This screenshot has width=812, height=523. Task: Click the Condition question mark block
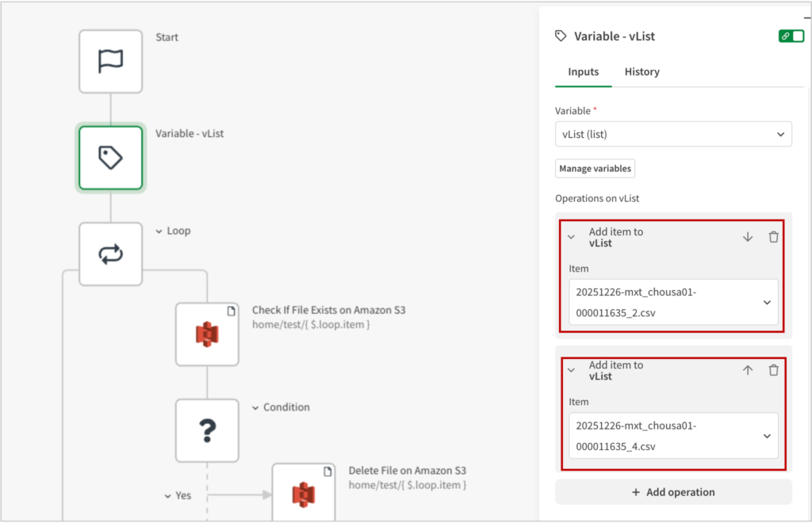coord(207,431)
